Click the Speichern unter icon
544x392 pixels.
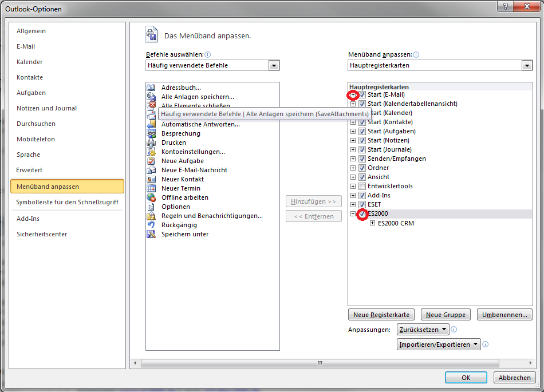click(151, 234)
